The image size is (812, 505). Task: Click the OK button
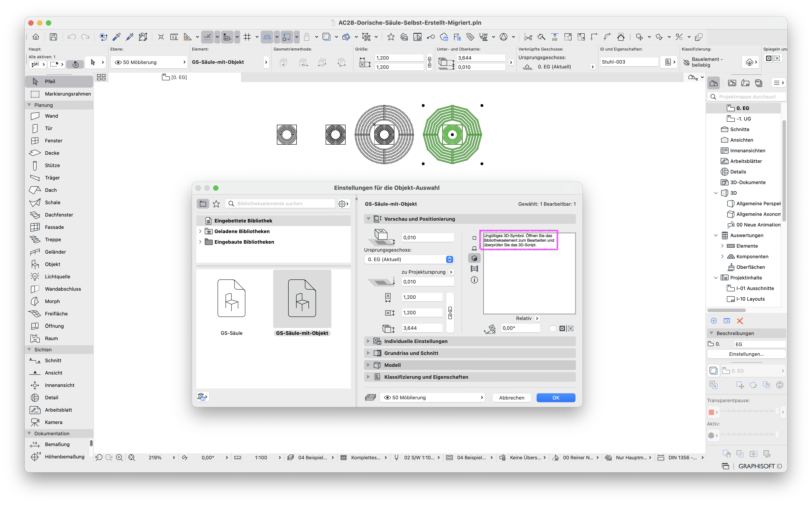tap(556, 398)
